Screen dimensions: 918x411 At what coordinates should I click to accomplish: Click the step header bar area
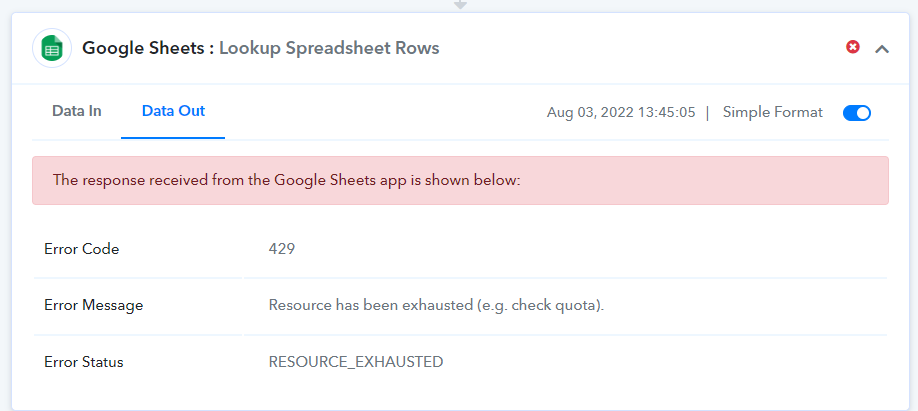tap(460, 49)
